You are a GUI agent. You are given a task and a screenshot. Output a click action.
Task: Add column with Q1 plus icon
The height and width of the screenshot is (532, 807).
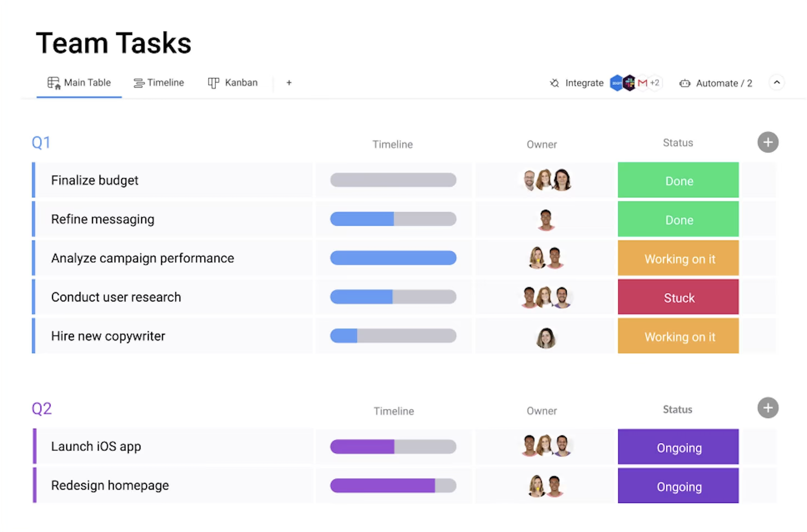(x=767, y=142)
